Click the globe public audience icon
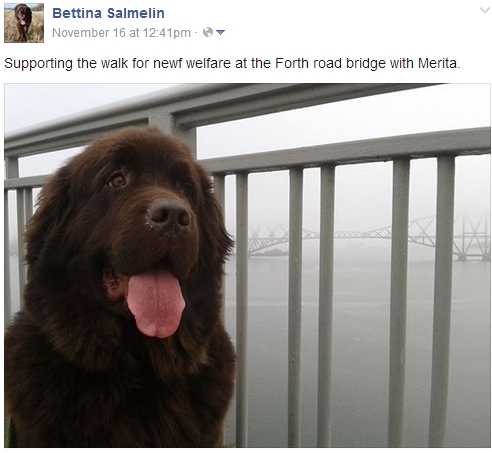This screenshot has width=492, height=453. 208,32
